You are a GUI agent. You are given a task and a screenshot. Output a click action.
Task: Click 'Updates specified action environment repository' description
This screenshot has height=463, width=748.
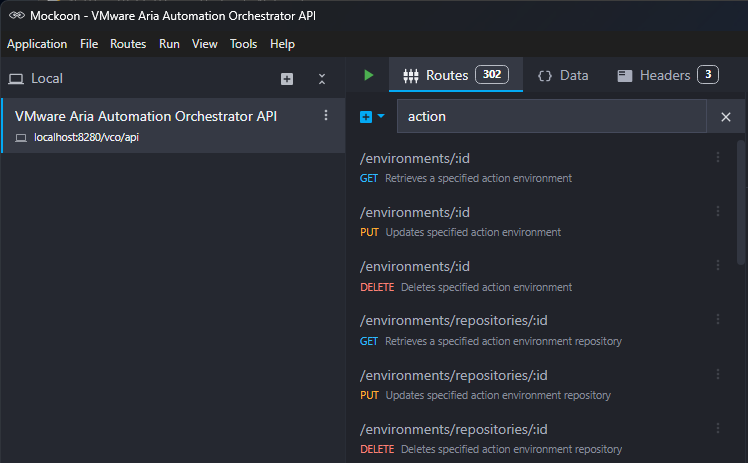coord(498,395)
